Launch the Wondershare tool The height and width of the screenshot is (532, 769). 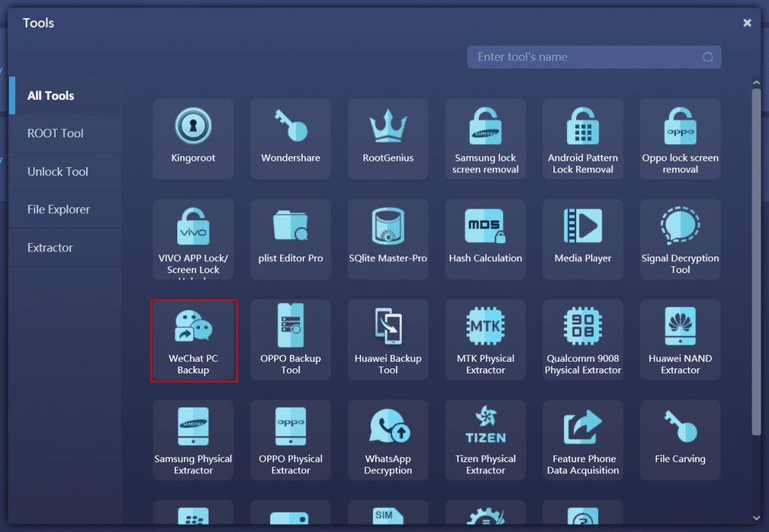tap(291, 138)
